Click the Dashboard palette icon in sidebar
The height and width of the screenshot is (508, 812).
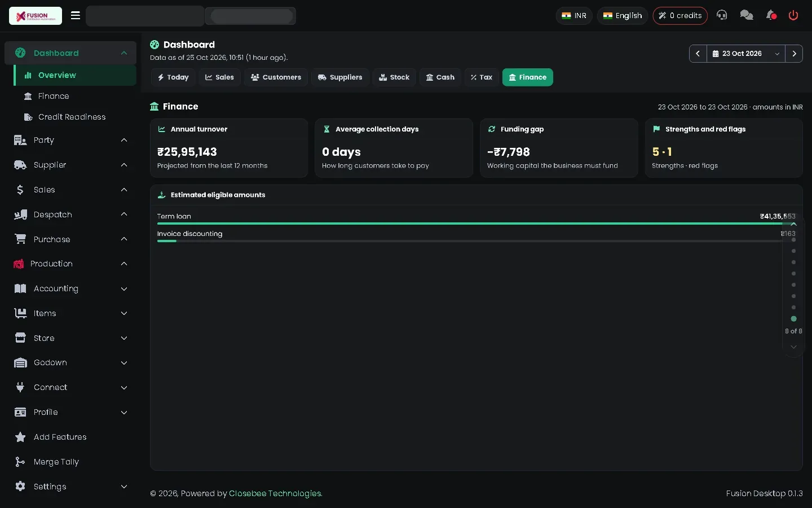coord(20,53)
